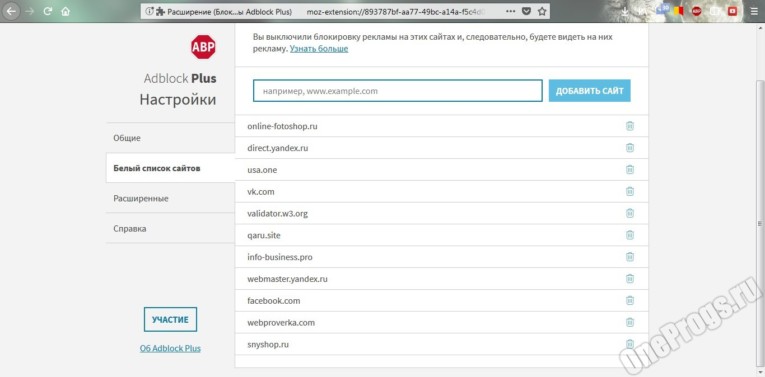Open the Firefox hamburger menu
The image size is (765, 377).
click(754, 11)
